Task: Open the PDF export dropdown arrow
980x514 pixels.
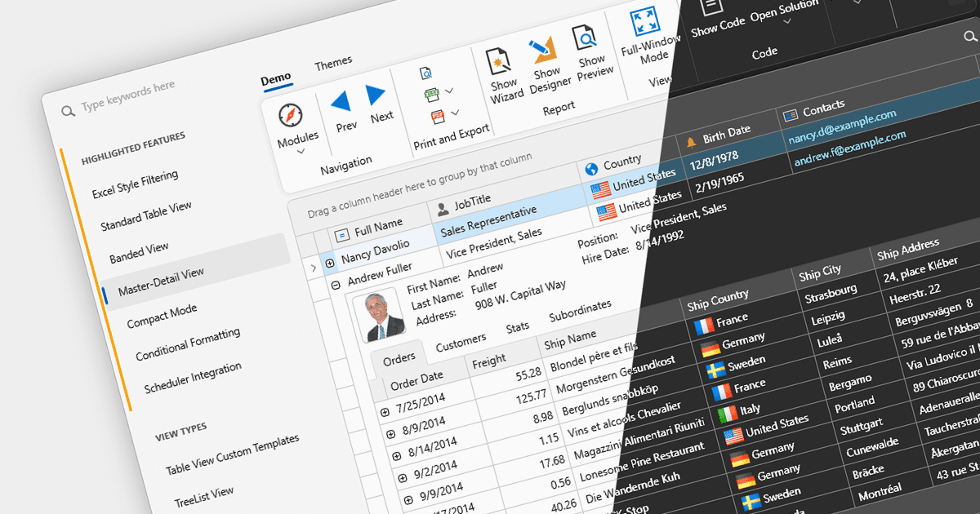Action: coord(455,112)
